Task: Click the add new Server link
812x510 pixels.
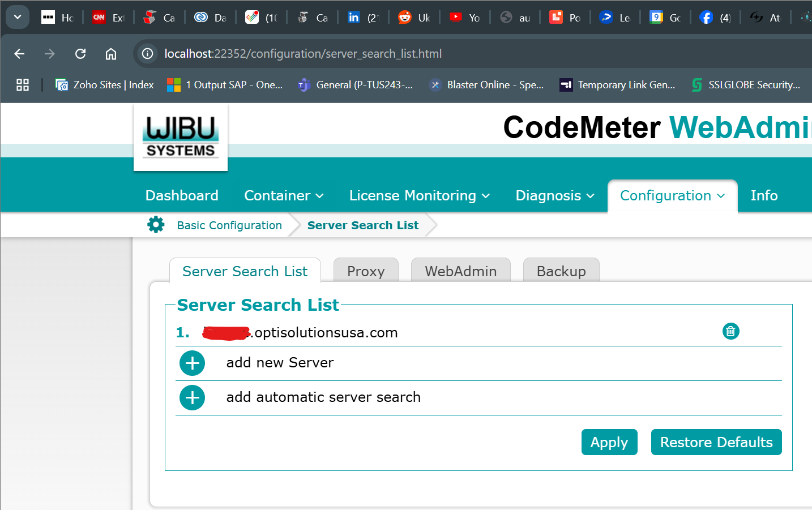Action: [280, 363]
